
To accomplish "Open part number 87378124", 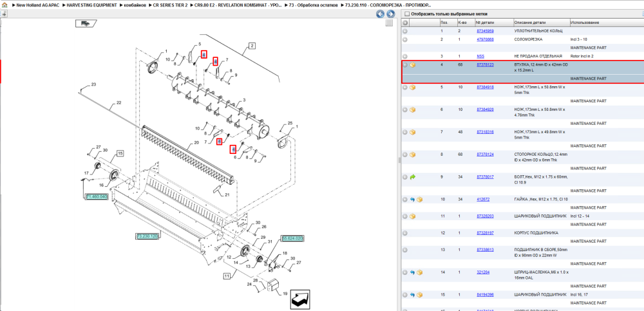I will [x=485, y=155].
